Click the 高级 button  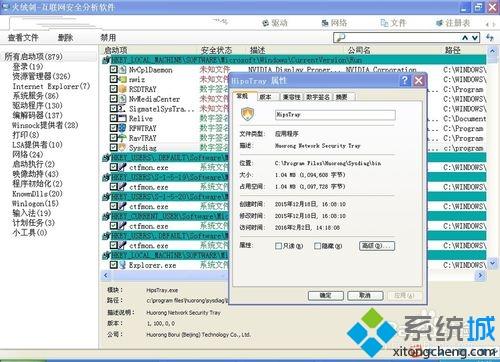pos(377,246)
